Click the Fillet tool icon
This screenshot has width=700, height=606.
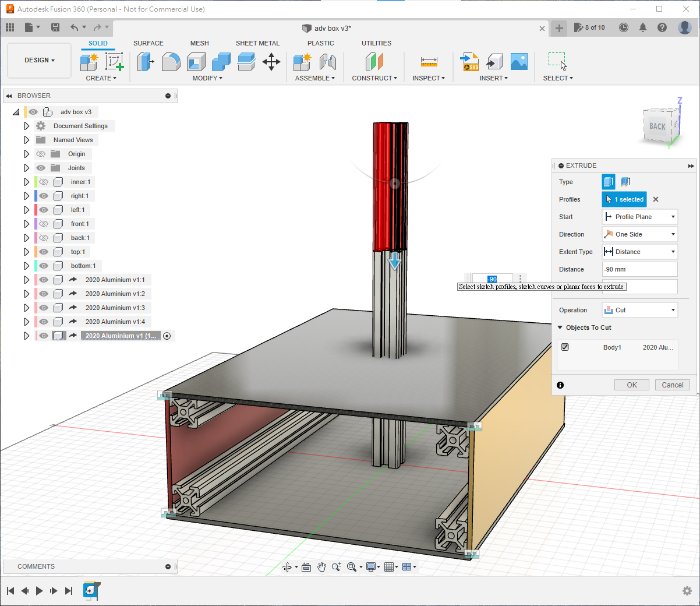point(171,62)
